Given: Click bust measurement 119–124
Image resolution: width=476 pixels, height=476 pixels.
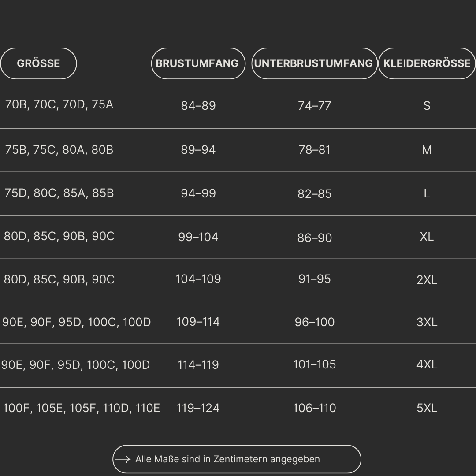Looking at the screenshot, I should (x=198, y=408).
